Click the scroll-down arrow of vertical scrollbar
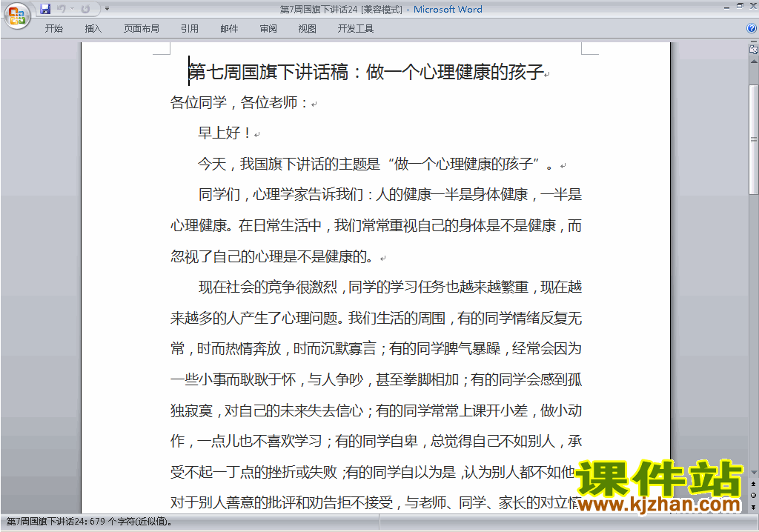The height and width of the screenshot is (532, 759). coord(754,472)
